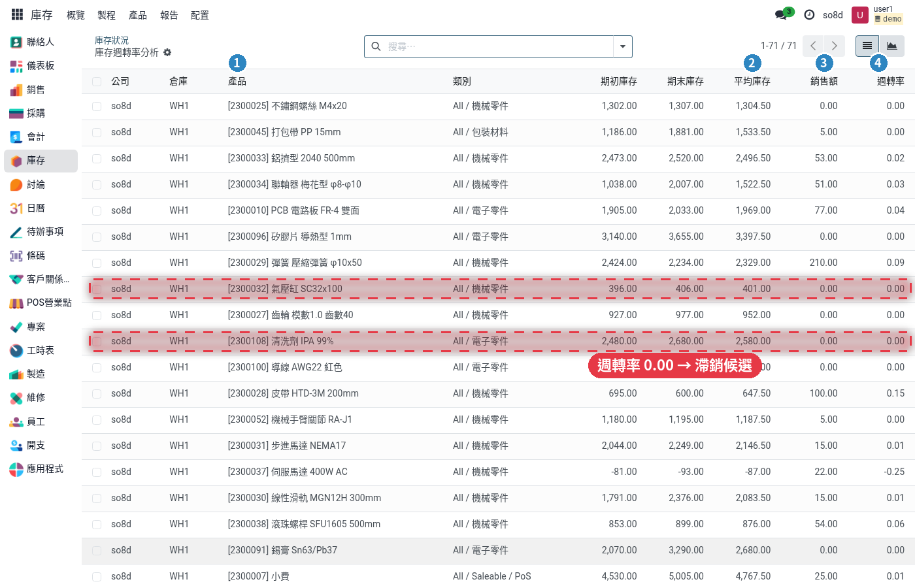
Task: Expand the search options dropdown arrow
Action: [623, 46]
